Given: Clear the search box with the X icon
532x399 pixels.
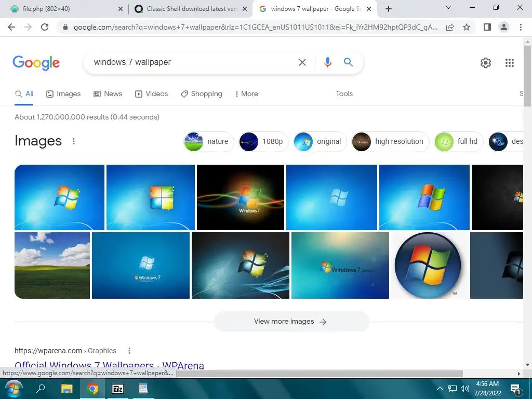Looking at the screenshot, I should [x=302, y=62].
